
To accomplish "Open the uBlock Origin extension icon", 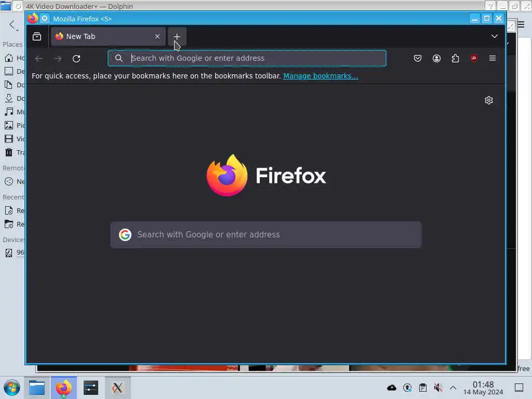I will pyautogui.click(x=474, y=58).
